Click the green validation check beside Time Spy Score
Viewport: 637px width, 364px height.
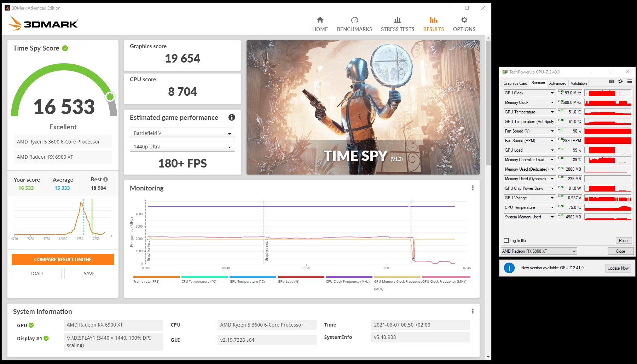point(65,48)
